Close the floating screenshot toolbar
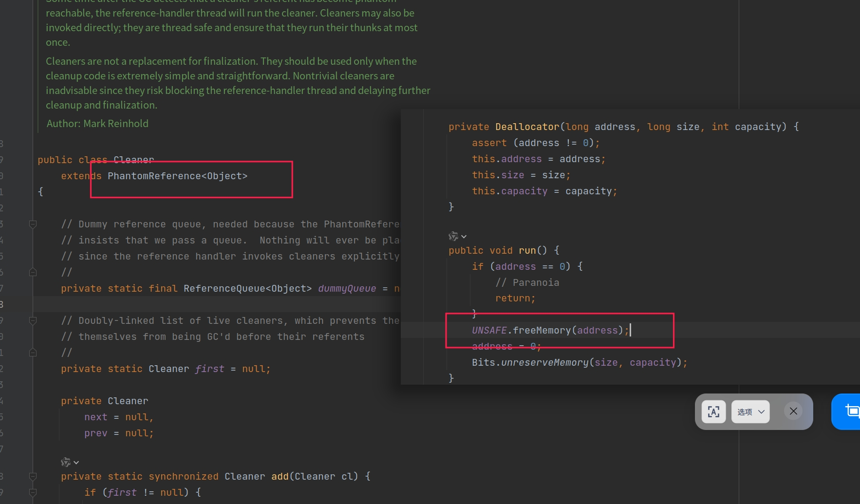 click(x=793, y=411)
